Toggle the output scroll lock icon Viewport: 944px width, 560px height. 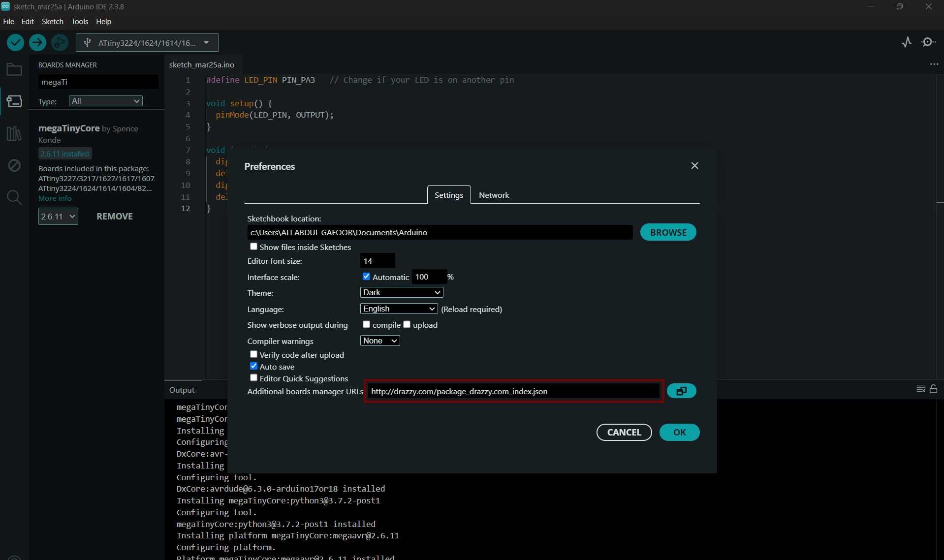[x=933, y=389]
